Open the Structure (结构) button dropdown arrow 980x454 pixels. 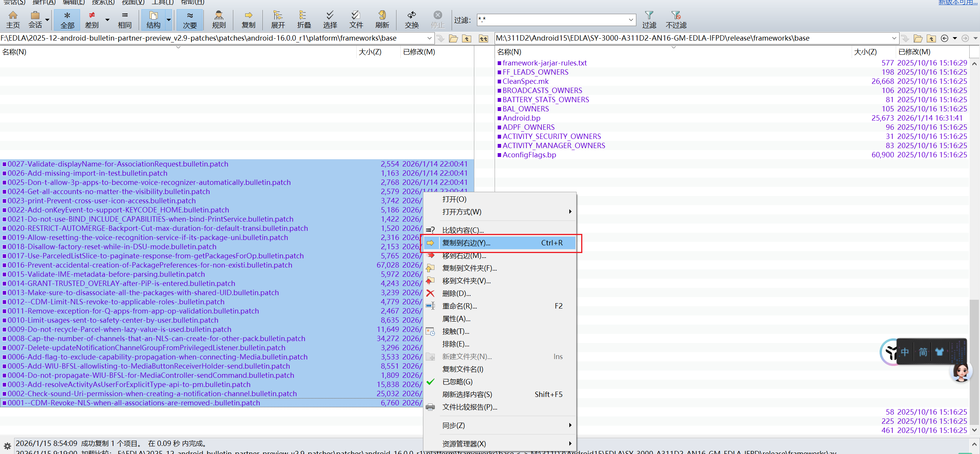169,20
